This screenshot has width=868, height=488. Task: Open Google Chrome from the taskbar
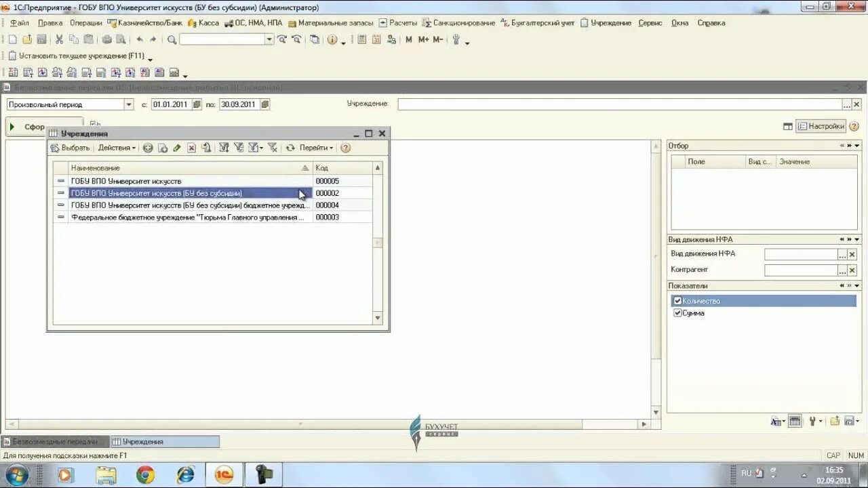pyautogui.click(x=145, y=475)
